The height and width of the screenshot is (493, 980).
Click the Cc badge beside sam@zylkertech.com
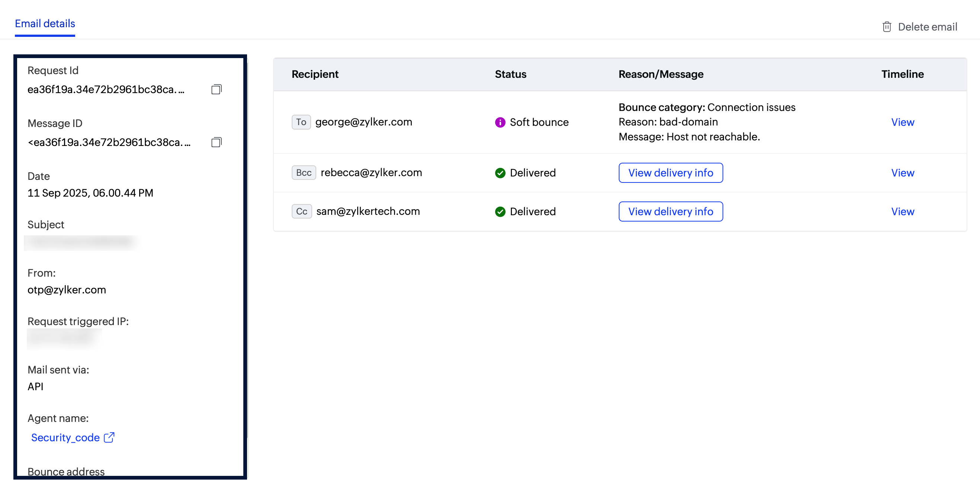coord(301,211)
